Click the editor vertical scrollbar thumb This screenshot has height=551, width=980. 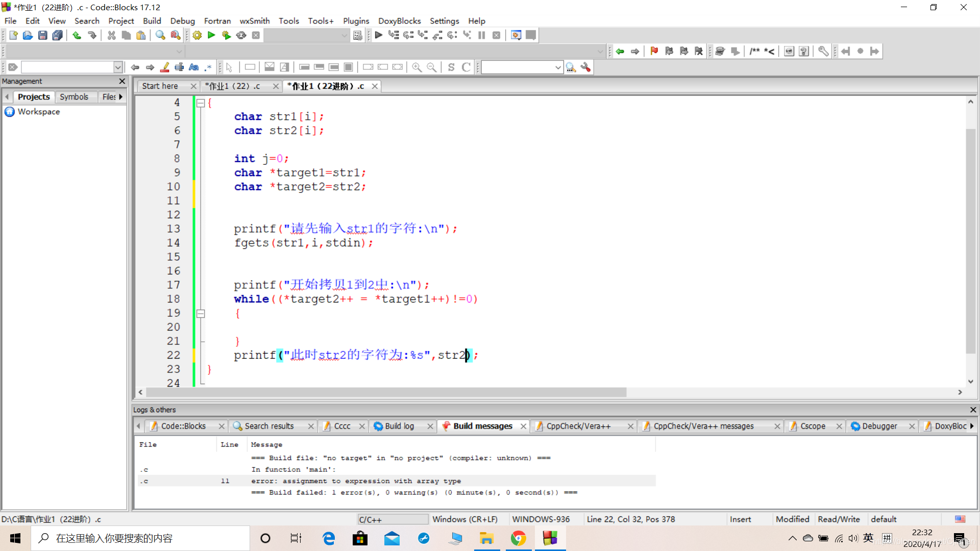[x=970, y=241]
